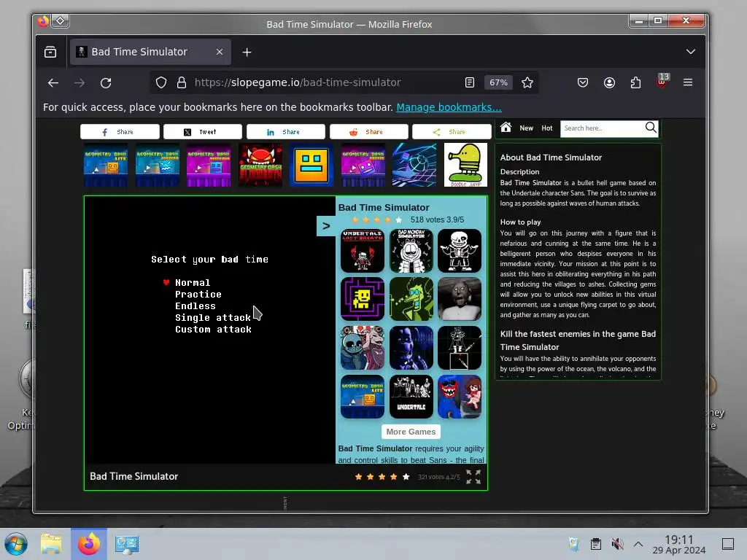Viewport: 747px width, 560px height.
Task: Expand the list all tabs chevron
Action: pos(690,52)
